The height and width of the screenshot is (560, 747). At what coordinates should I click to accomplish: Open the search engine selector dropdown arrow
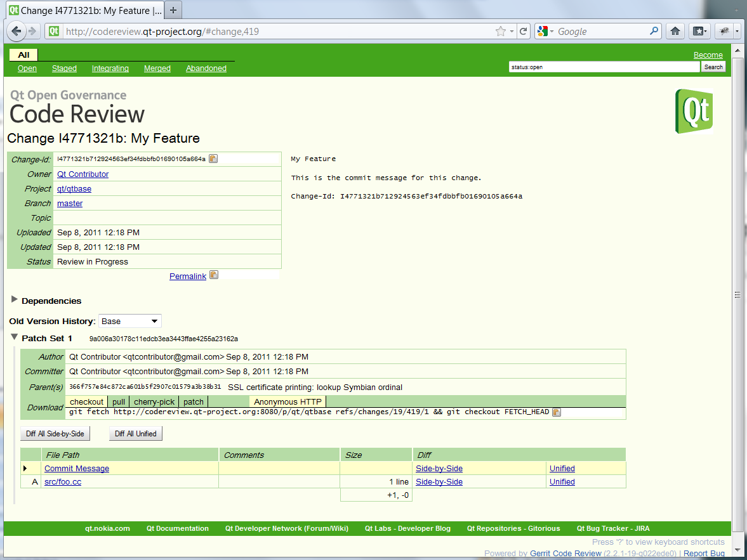pos(552,32)
